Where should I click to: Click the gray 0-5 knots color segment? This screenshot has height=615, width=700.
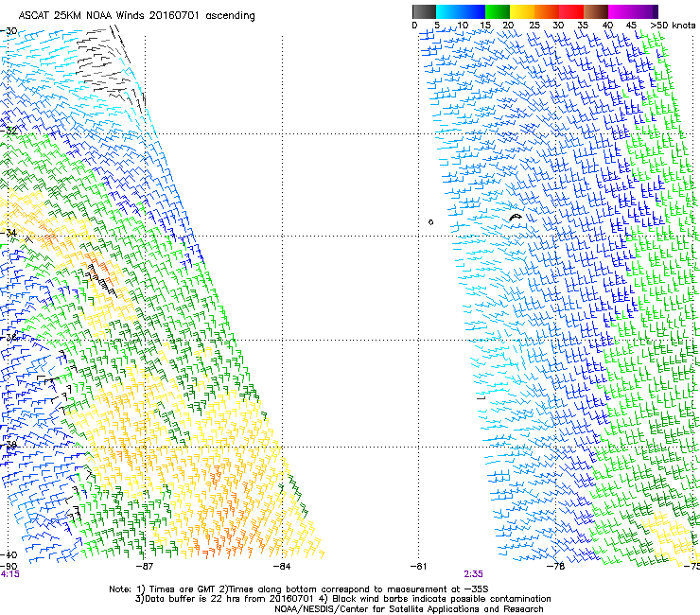click(424, 11)
